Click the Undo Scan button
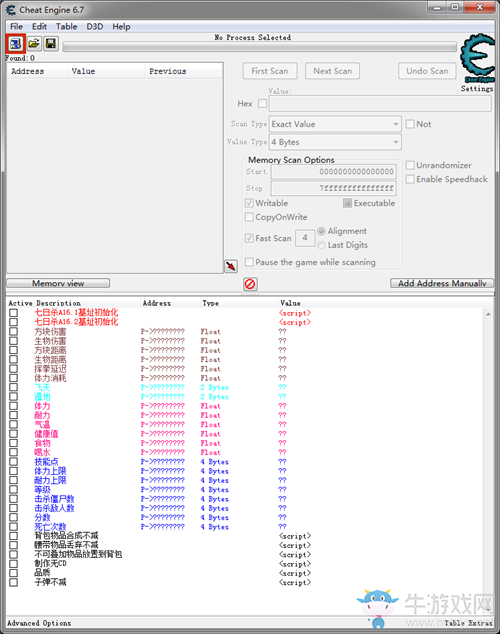The width and height of the screenshot is (500, 634). point(427,71)
